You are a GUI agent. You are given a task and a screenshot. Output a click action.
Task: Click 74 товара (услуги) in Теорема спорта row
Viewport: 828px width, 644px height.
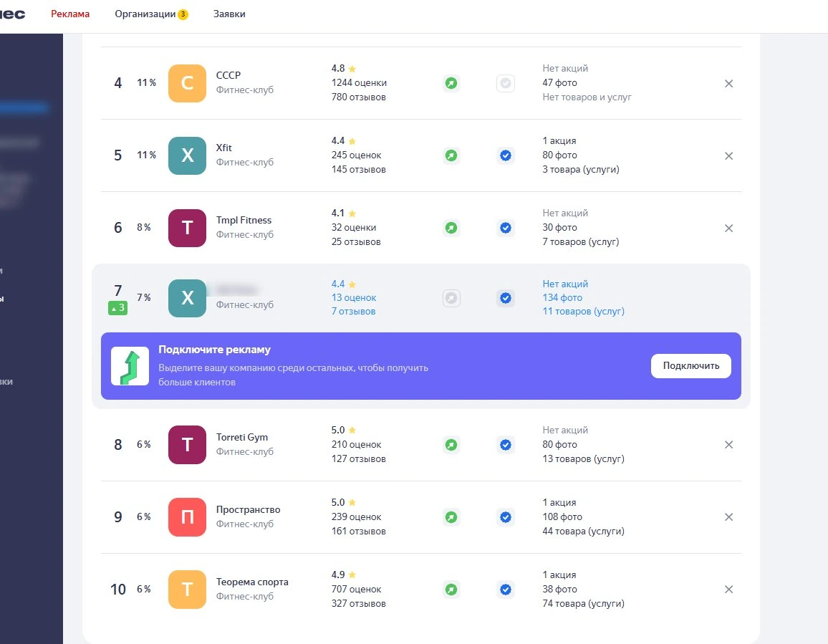(x=583, y=604)
